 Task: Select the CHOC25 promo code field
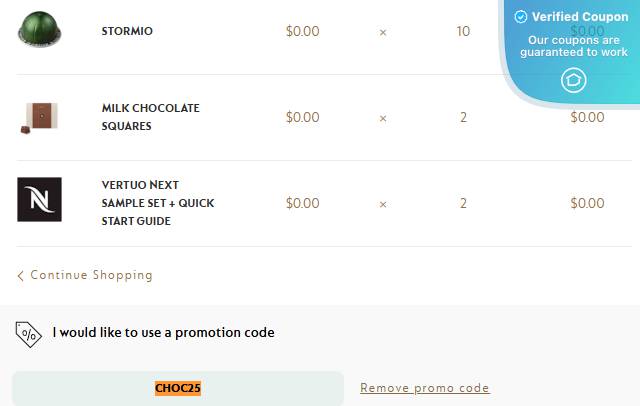coord(178,388)
